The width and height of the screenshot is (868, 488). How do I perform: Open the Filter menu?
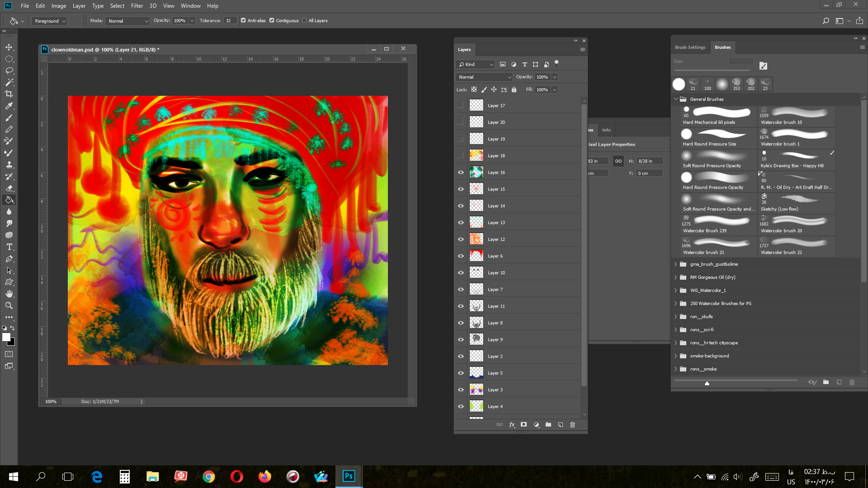137,6
